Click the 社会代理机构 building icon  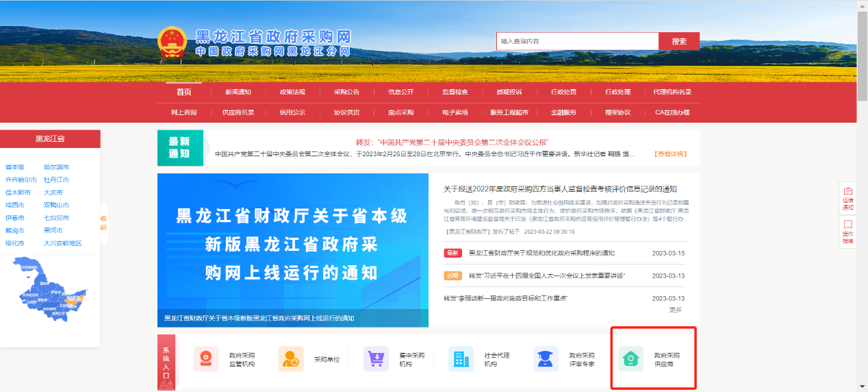(461, 359)
